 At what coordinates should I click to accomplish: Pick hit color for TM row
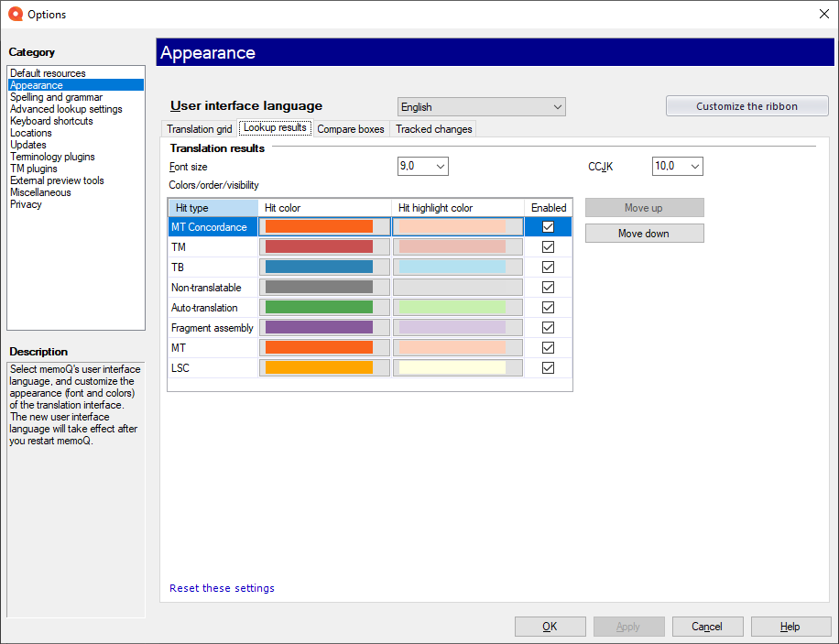click(324, 246)
